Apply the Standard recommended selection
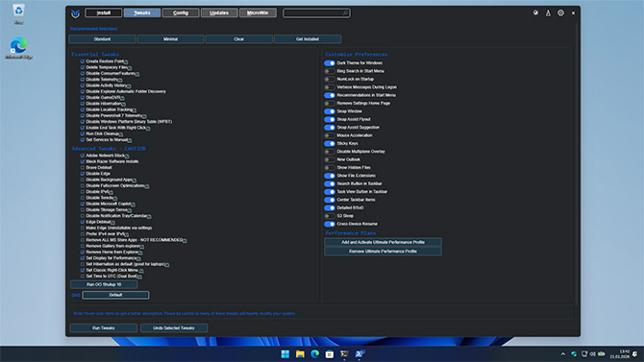Viewport: 644px width, 362px height. click(x=102, y=39)
